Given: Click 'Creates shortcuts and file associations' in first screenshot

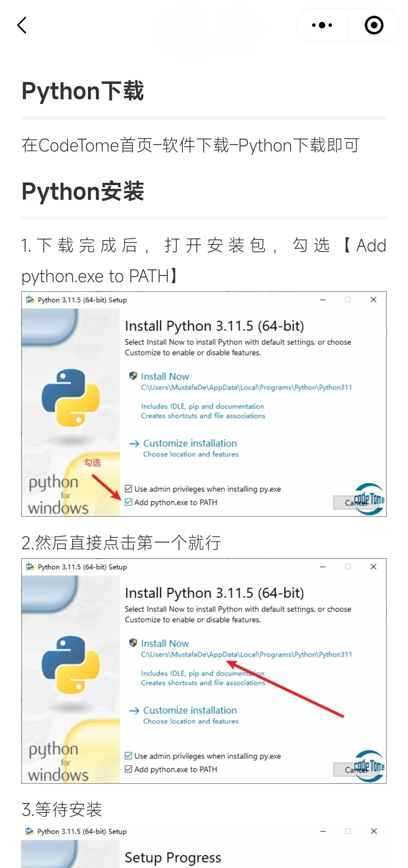Looking at the screenshot, I should pyautogui.click(x=203, y=416).
